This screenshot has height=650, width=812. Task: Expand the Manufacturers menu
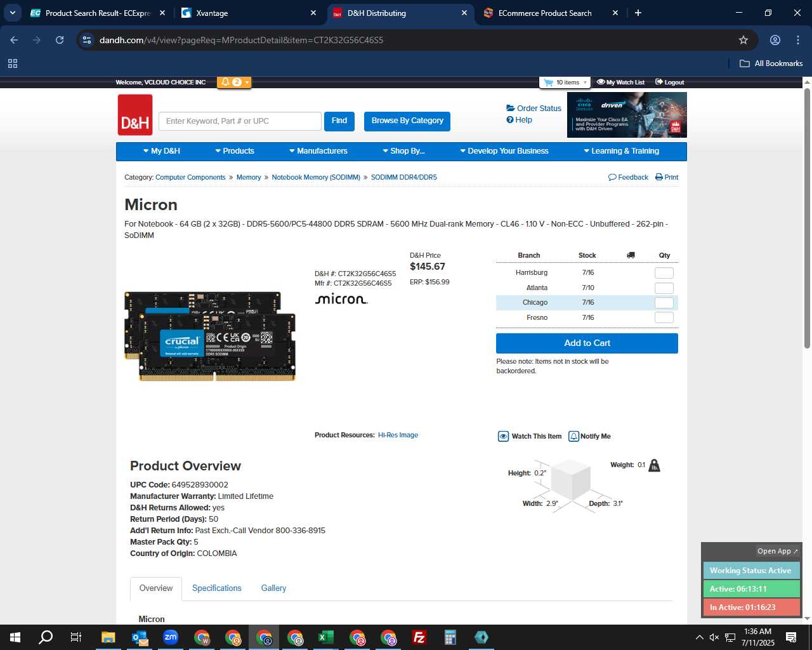(x=318, y=151)
